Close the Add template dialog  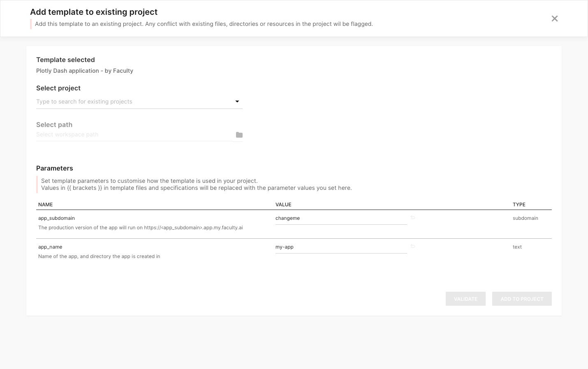[554, 18]
